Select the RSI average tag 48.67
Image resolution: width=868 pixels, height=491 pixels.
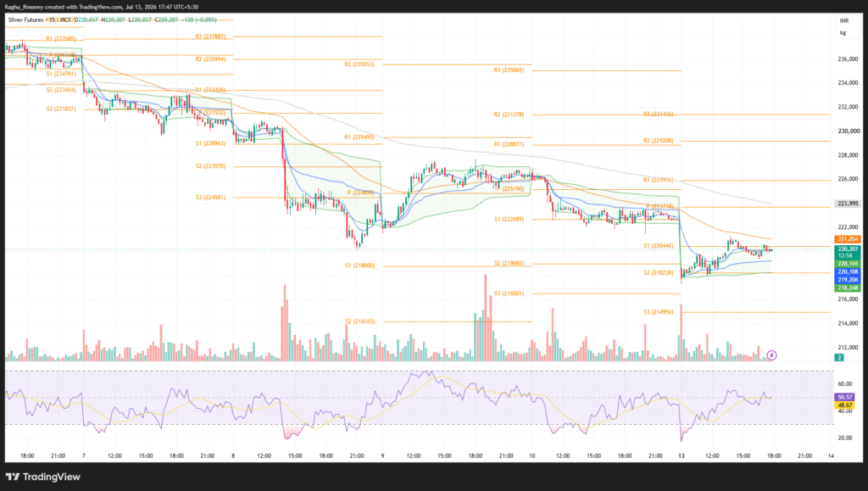(845, 405)
